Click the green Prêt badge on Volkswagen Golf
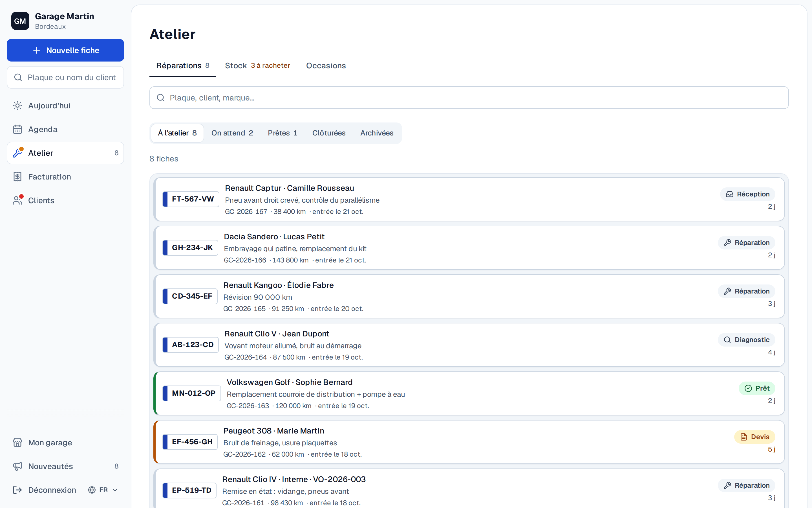 click(x=757, y=388)
